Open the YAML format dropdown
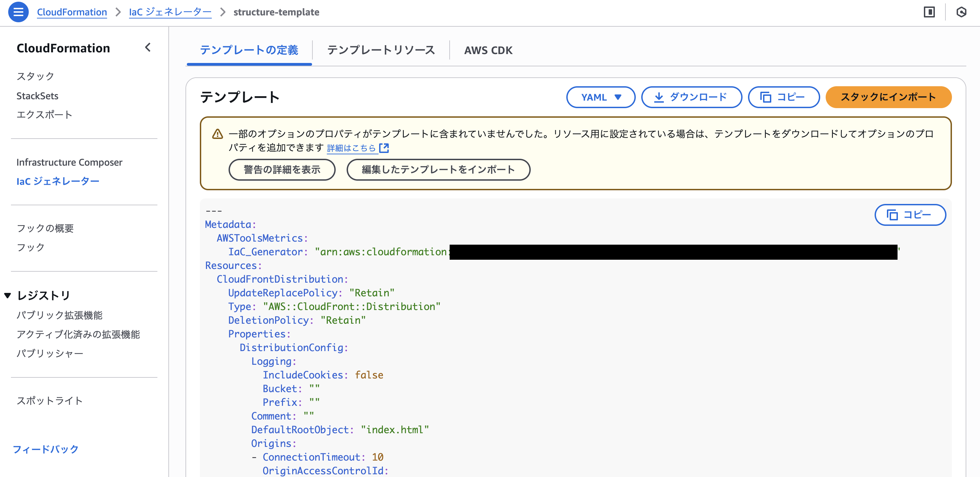Screen dimensions: 980x477 [600, 98]
